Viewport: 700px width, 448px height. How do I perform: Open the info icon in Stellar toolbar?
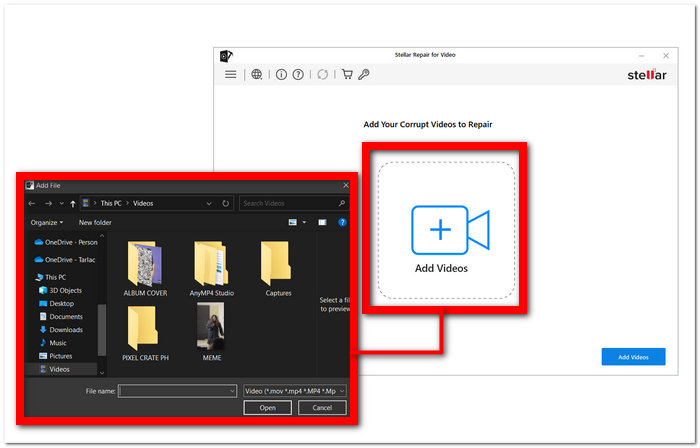click(x=281, y=75)
